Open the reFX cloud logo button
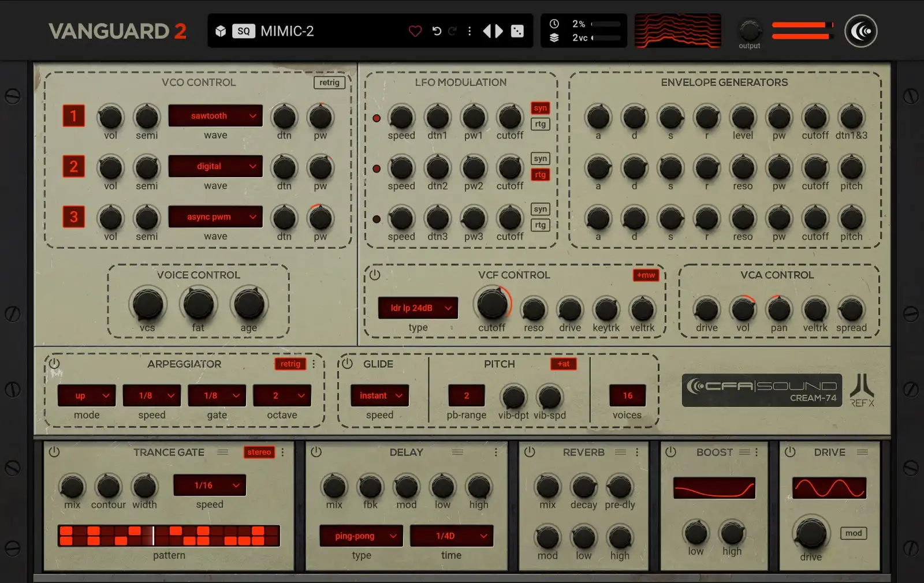Image resolution: width=924 pixels, height=583 pixels. coord(861,31)
